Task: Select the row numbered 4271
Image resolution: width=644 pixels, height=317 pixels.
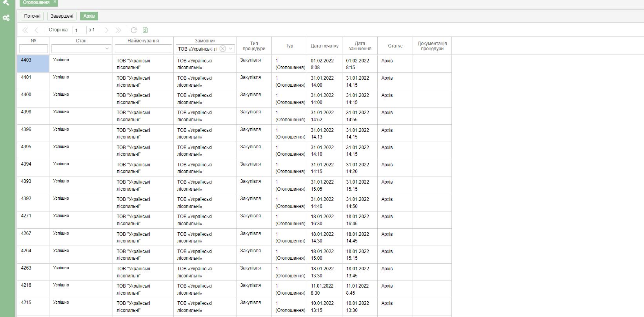Action: tap(26, 216)
